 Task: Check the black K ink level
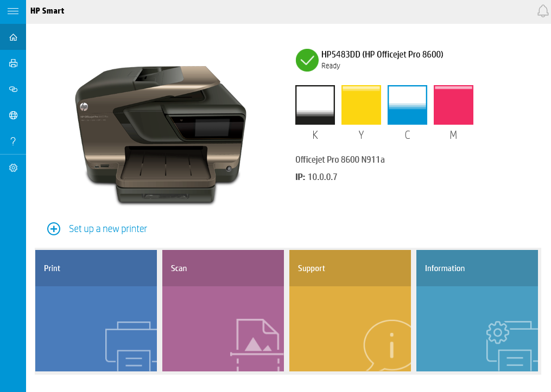pos(315,105)
